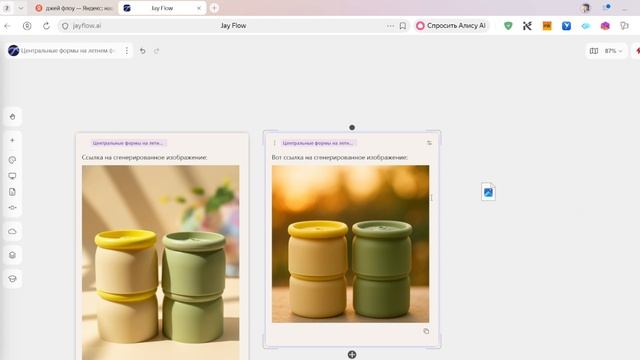The width and height of the screenshot is (640, 360).
Task: Open the purple cube extension icon
Action: (x=605, y=26)
